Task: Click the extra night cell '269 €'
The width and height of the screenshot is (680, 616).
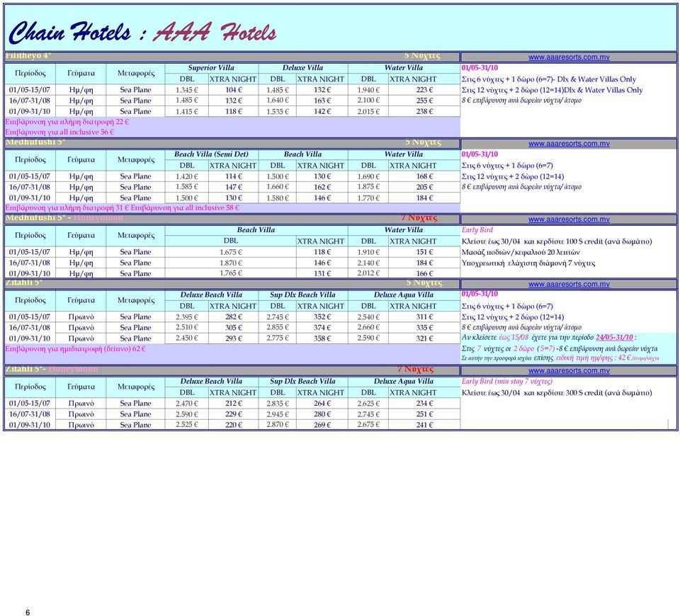Action: click(x=322, y=425)
